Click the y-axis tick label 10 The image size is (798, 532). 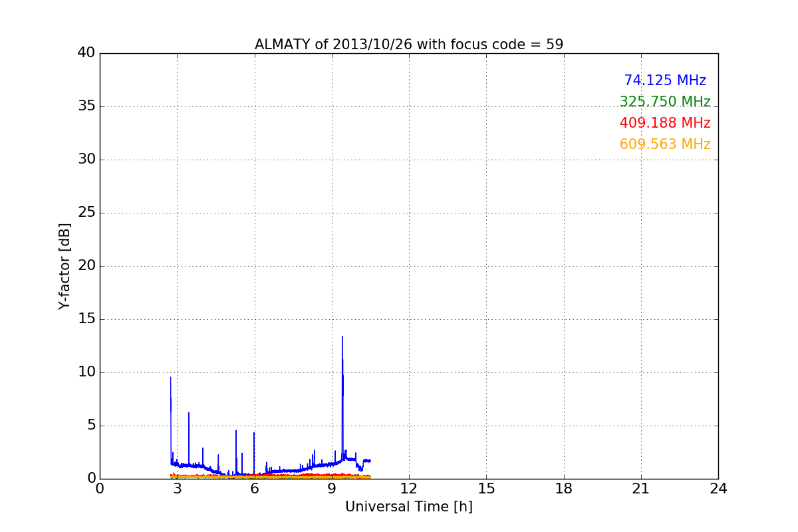[86, 372]
